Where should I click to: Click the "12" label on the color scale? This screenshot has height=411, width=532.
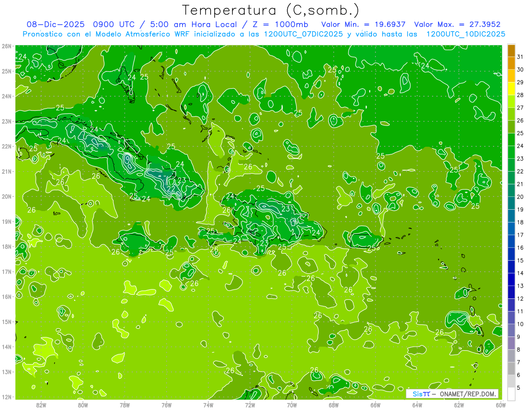pos(520,298)
